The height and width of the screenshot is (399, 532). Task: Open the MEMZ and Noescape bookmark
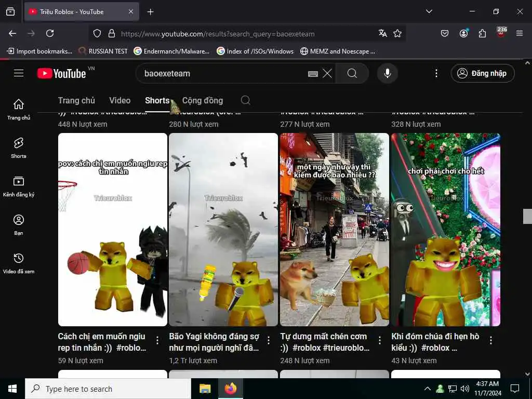pos(338,51)
